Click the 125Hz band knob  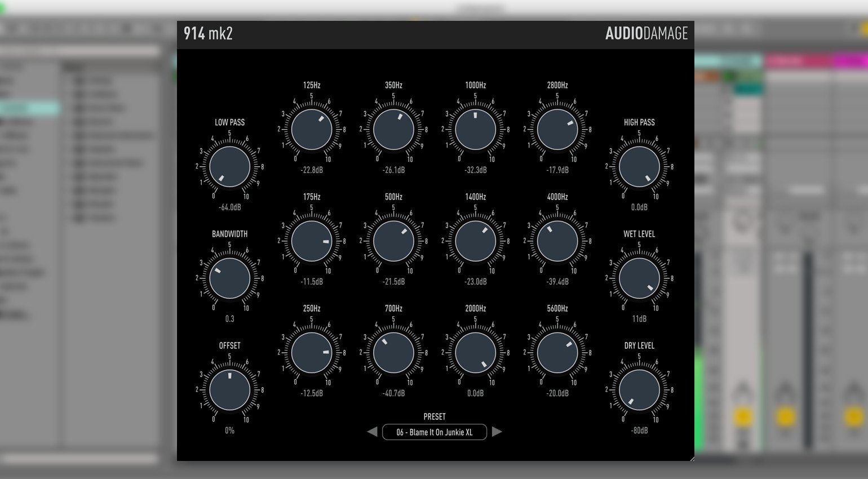coord(312,130)
